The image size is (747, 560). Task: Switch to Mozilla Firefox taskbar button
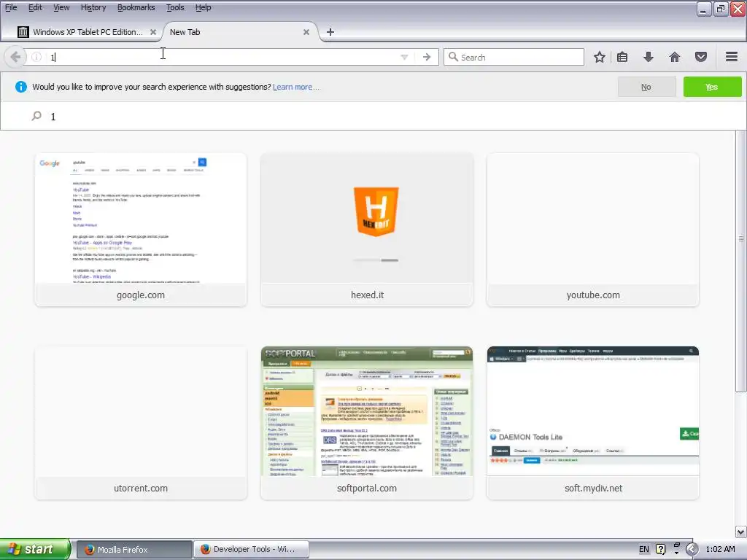click(134, 550)
